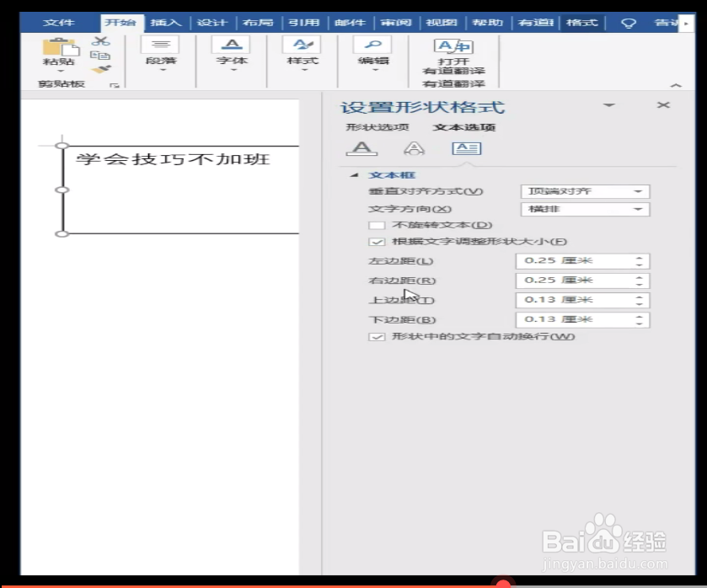Switch to the 邮件 tab

350,23
